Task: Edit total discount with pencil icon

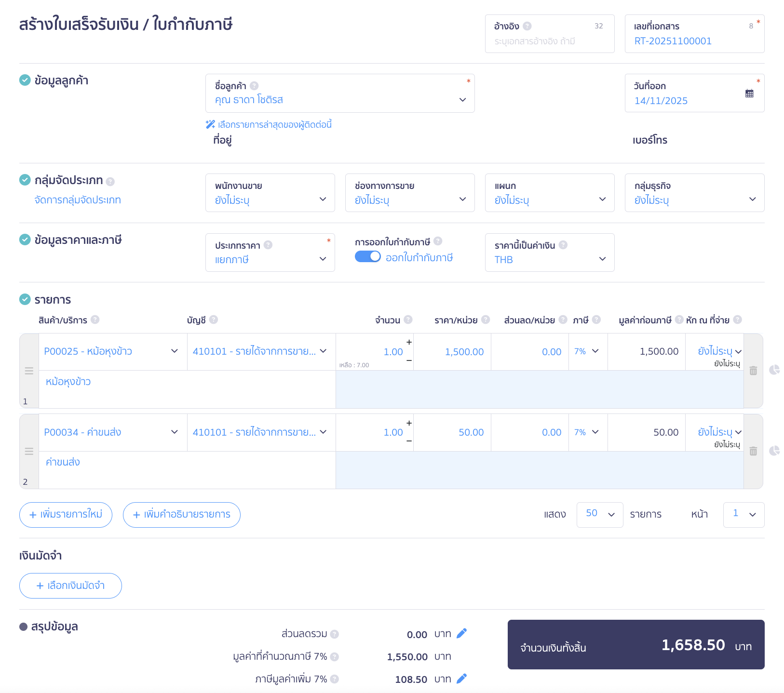Action: pos(461,633)
